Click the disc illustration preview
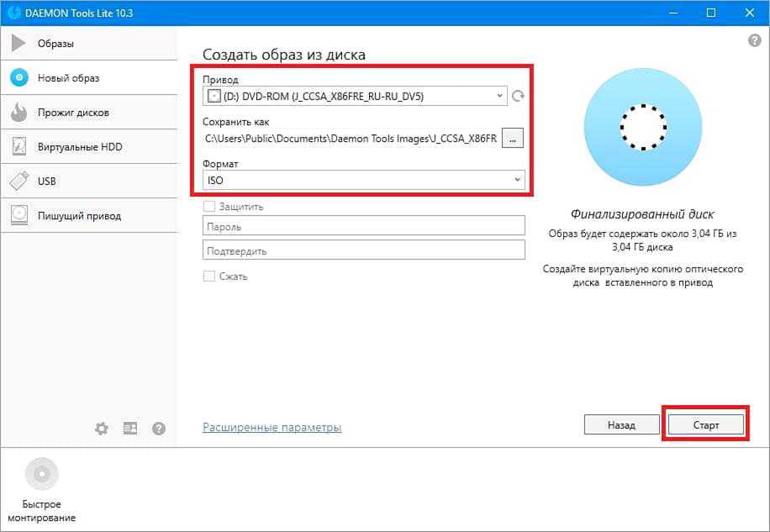This screenshot has height=532, width=770. click(643, 127)
